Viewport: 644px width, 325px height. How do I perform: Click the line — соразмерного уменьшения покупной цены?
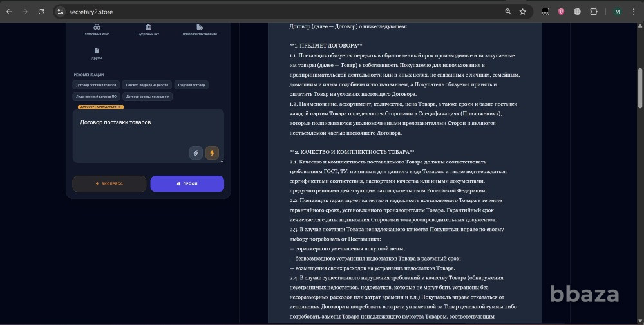pos(347,248)
